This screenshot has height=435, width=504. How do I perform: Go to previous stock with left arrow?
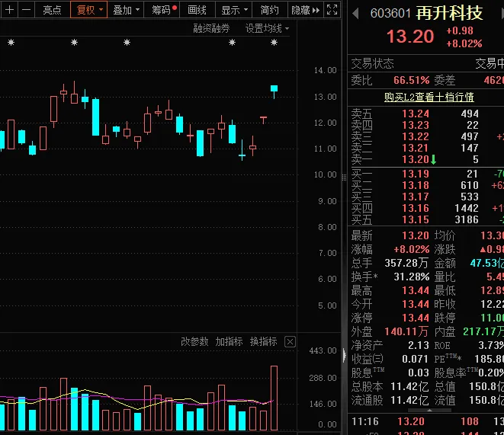tap(357, 13)
